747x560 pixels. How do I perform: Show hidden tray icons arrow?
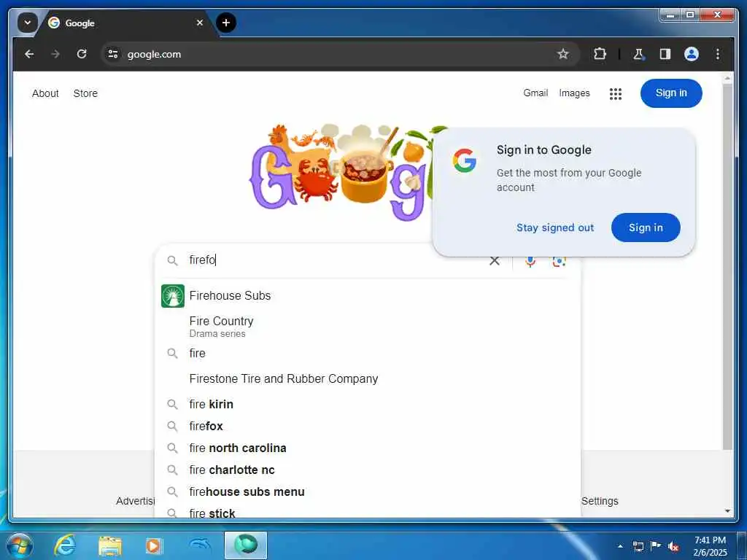[x=620, y=546]
